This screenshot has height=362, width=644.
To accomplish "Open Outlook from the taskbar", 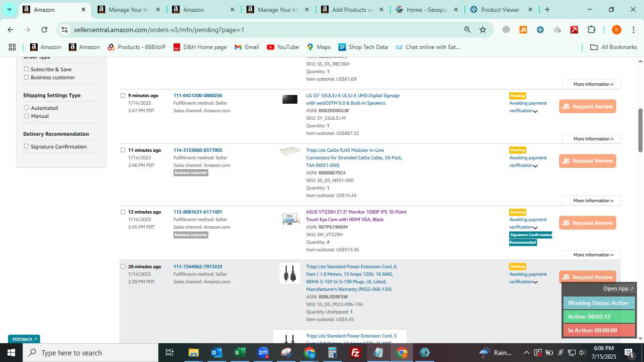I will [x=217, y=353].
